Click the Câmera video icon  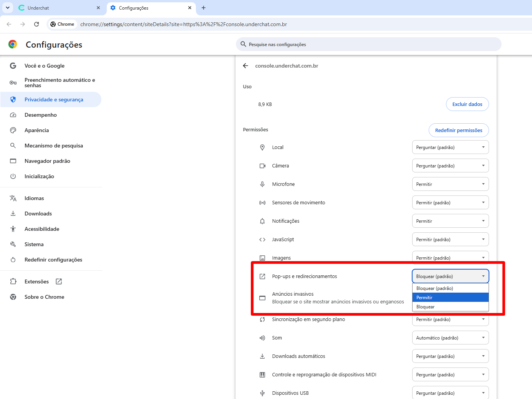pyautogui.click(x=262, y=166)
